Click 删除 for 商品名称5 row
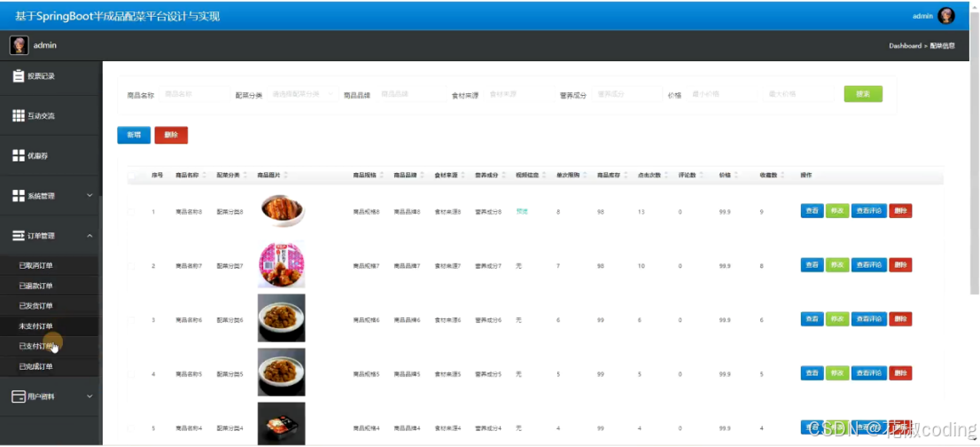Screen dimensions: 980x447 (x=900, y=373)
